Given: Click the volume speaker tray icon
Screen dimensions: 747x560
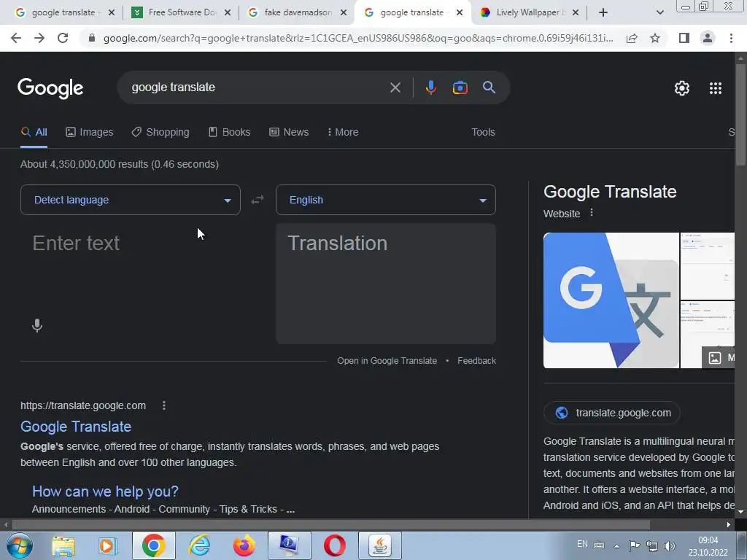Looking at the screenshot, I should pyautogui.click(x=670, y=546).
